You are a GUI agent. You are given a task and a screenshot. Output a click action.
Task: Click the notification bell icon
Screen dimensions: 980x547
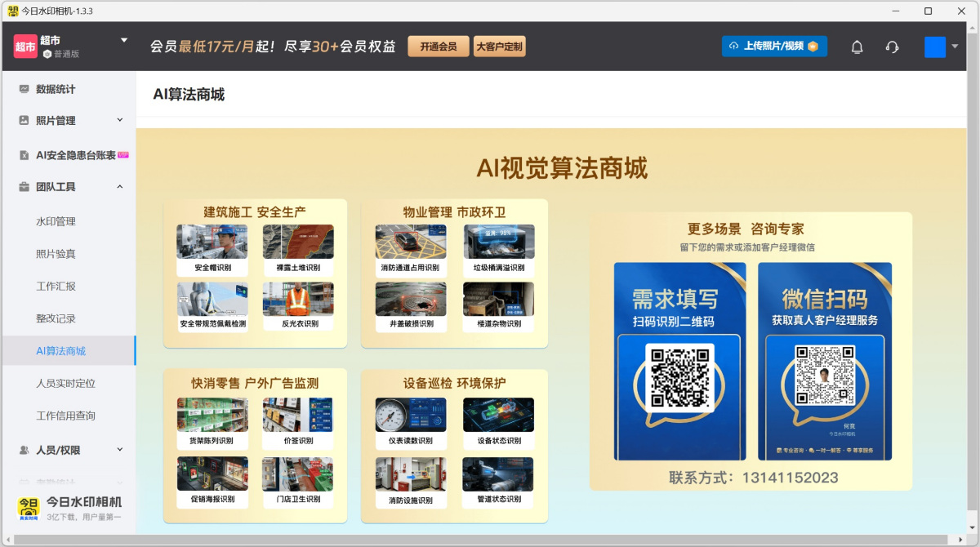tap(857, 47)
